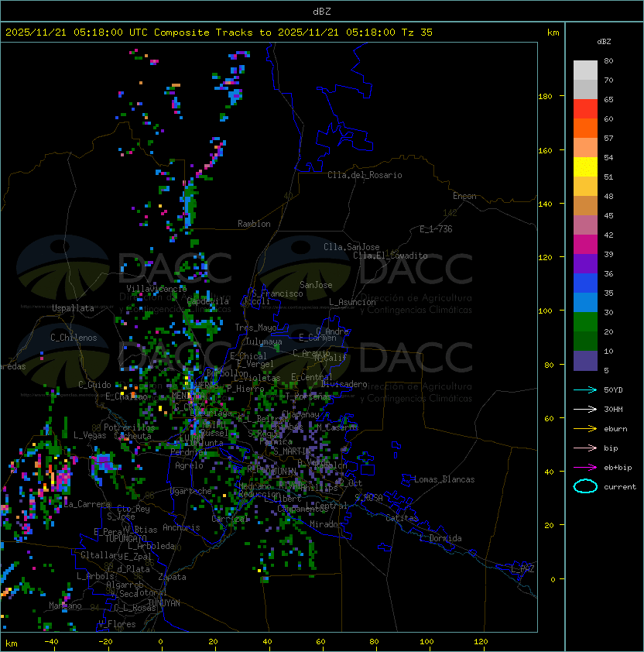This screenshot has height=652, width=644.
Task: Click the 'Ugarteche' map label
Action: (x=191, y=491)
